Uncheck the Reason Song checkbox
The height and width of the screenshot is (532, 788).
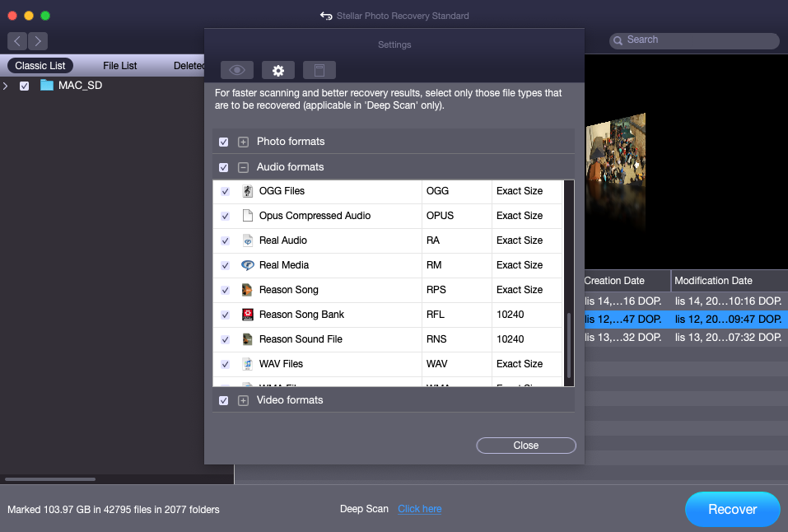click(225, 290)
